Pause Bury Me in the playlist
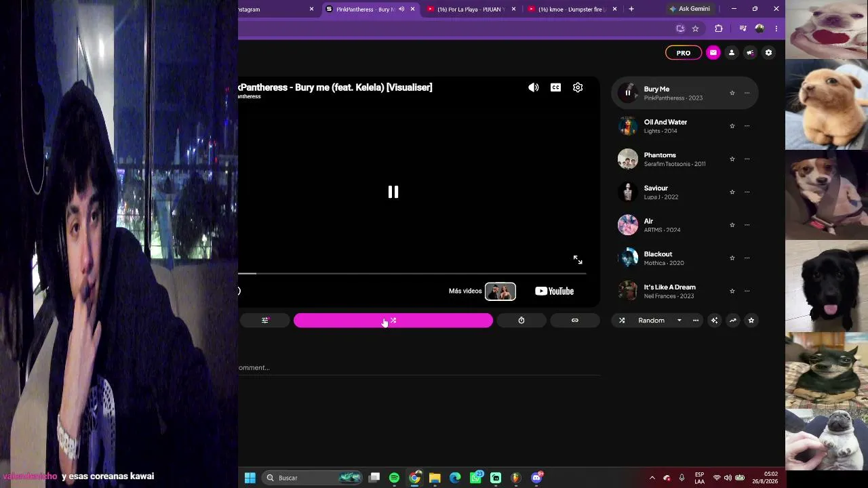This screenshot has height=488, width=868. coord(628,93)
